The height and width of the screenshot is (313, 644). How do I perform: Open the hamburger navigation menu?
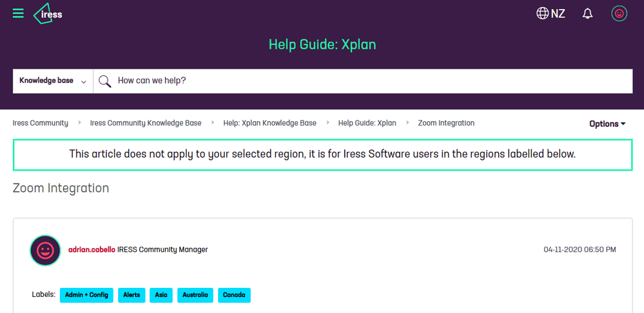point(18,14)
